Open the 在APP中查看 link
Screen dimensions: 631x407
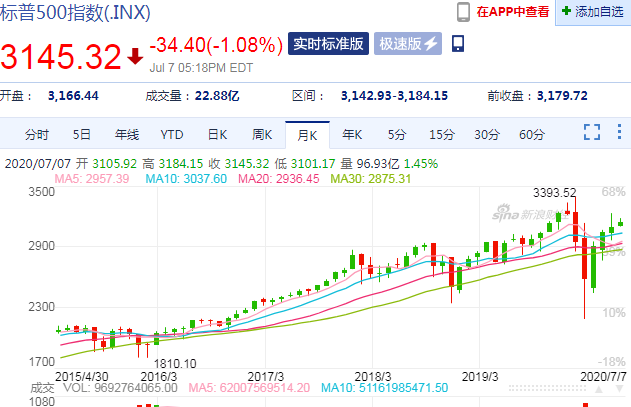pyautogui.click(x=513, y=12)
